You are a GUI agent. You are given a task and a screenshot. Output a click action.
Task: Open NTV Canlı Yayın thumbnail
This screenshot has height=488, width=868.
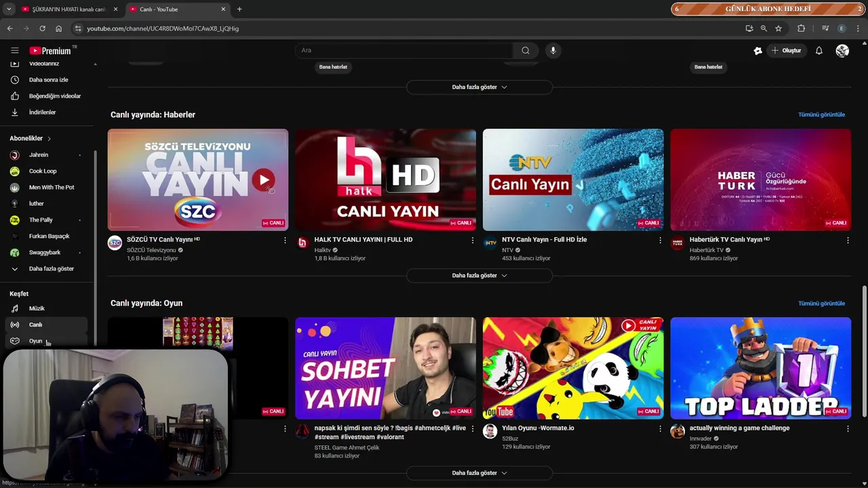coord(573,180)
